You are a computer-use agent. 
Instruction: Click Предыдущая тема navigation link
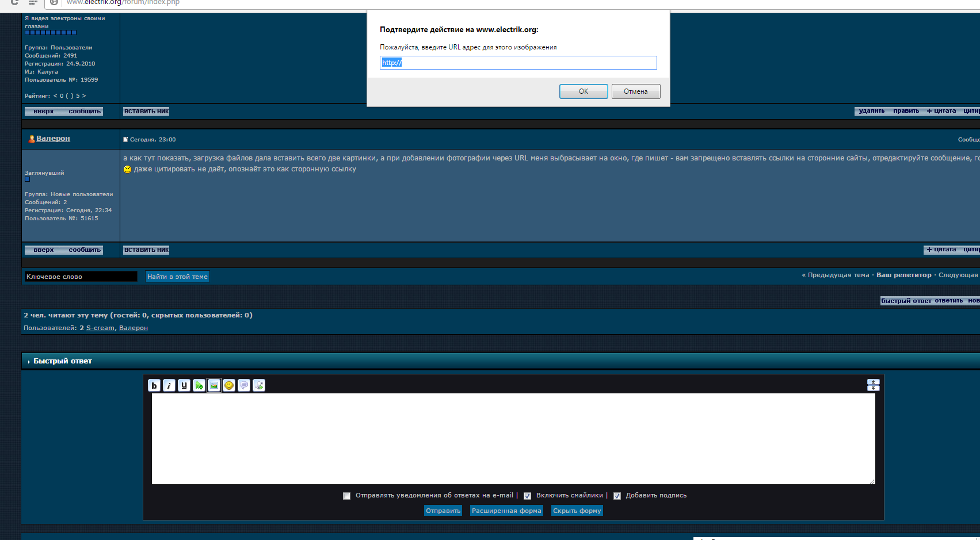(x=838, y=275)
